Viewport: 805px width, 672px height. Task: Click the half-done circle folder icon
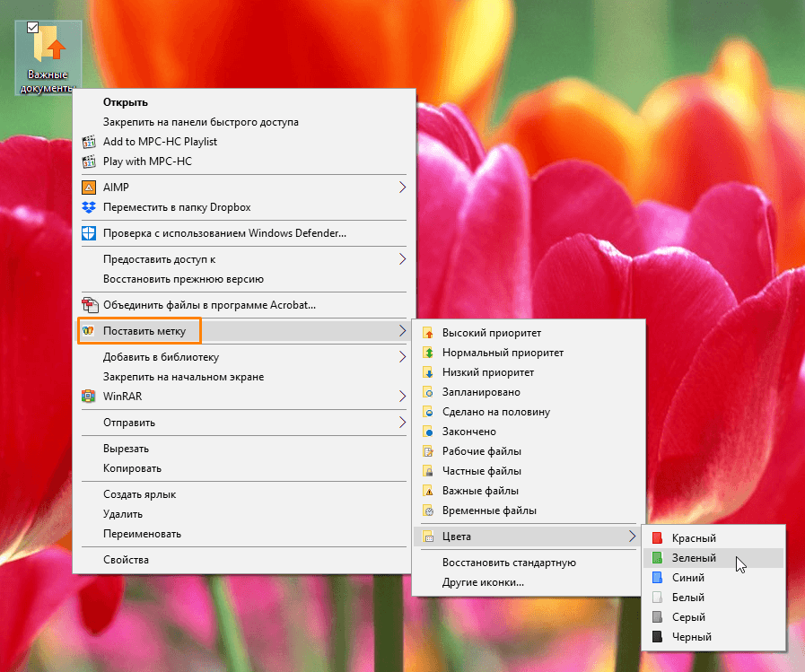click(x=428, y=412)
